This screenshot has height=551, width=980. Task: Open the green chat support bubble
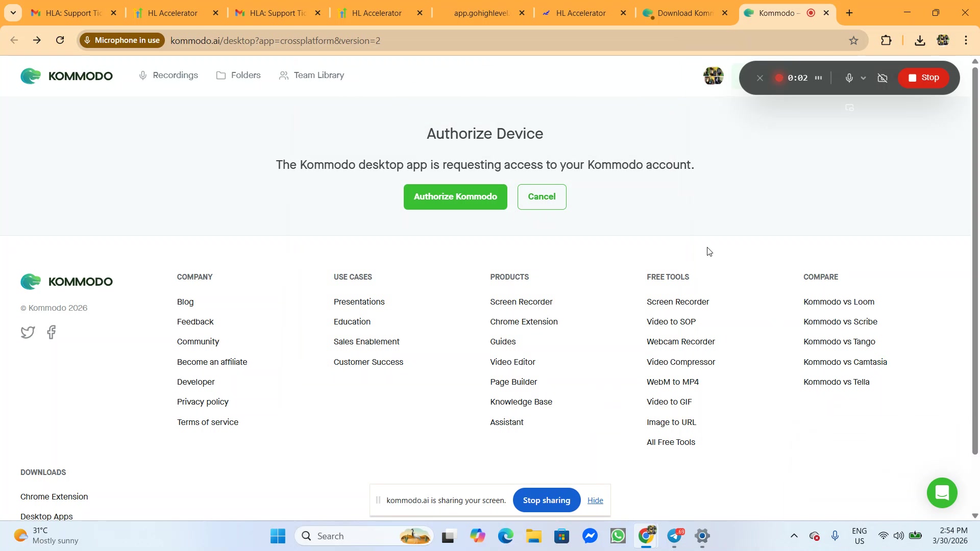coord(942,493)
